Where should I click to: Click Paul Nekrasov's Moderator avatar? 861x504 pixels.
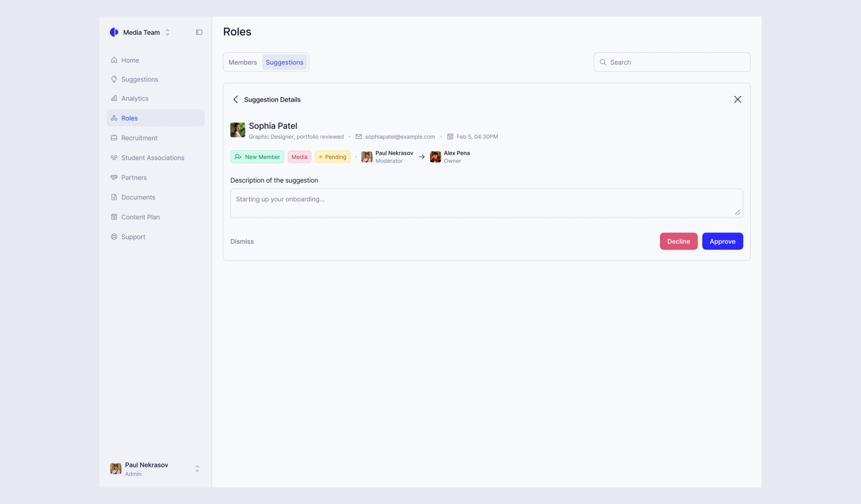coord(367,157)
